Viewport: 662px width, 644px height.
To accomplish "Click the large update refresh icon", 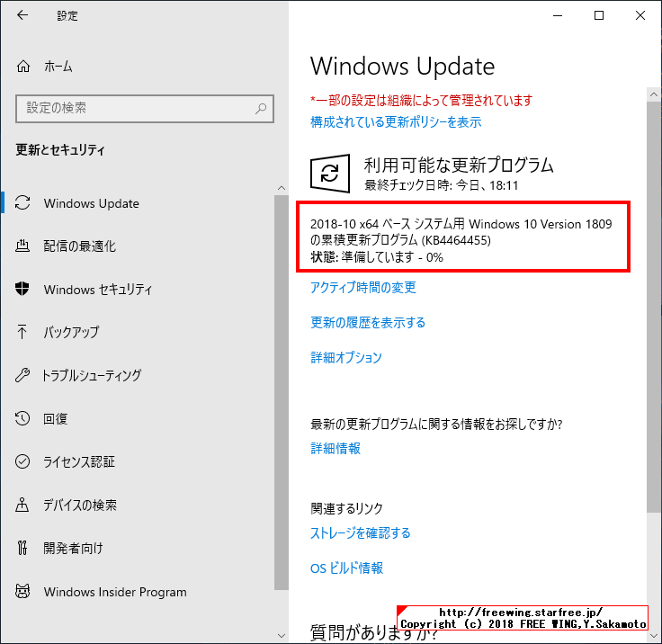I will click(x=330, y=173).
